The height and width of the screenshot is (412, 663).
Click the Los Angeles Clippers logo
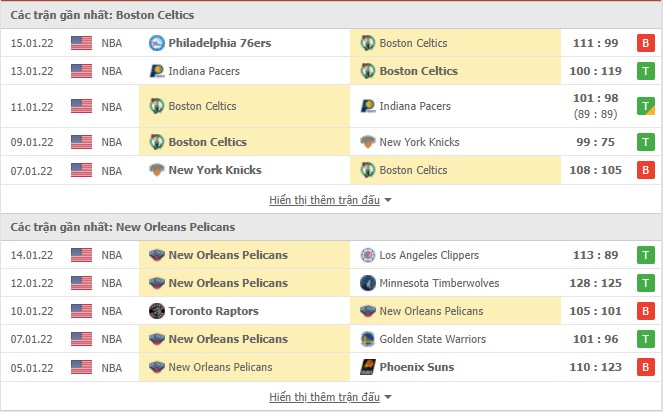pos(367,255)
